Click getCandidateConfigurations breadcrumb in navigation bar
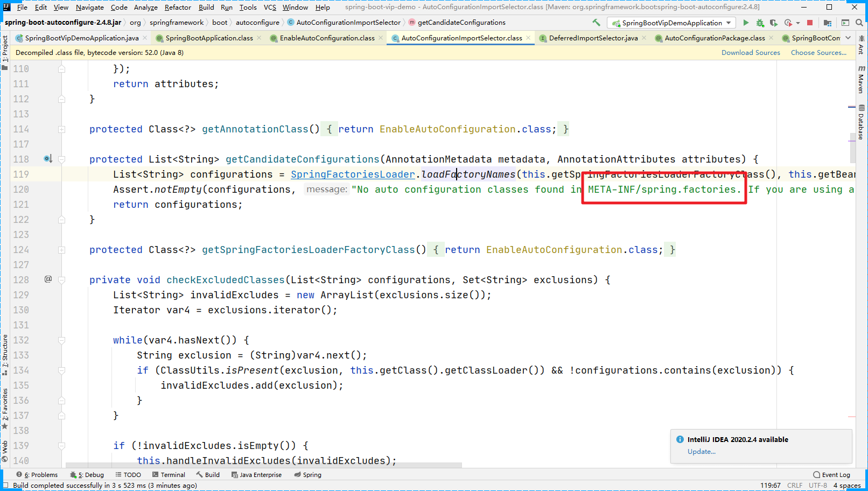868x491 pixels. pyautogui.click(x=457, y=23)
